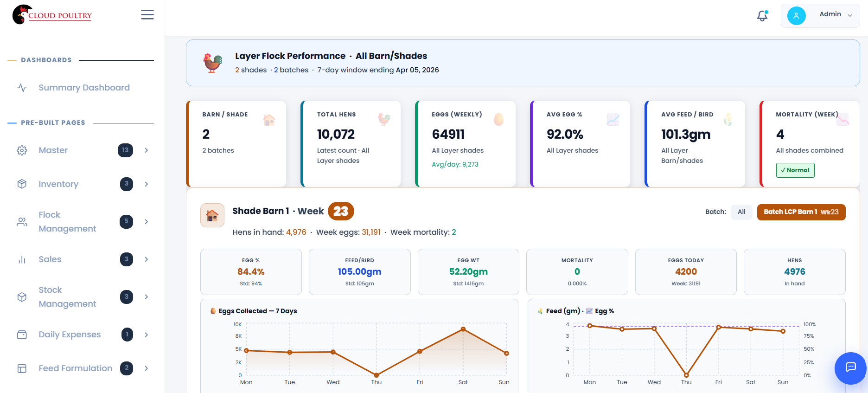
Task: Click the Inventory box icon
Action: 22,184
